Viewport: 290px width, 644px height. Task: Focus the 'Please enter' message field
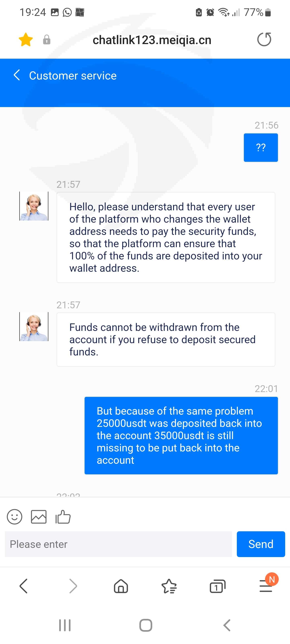point(118,544)
